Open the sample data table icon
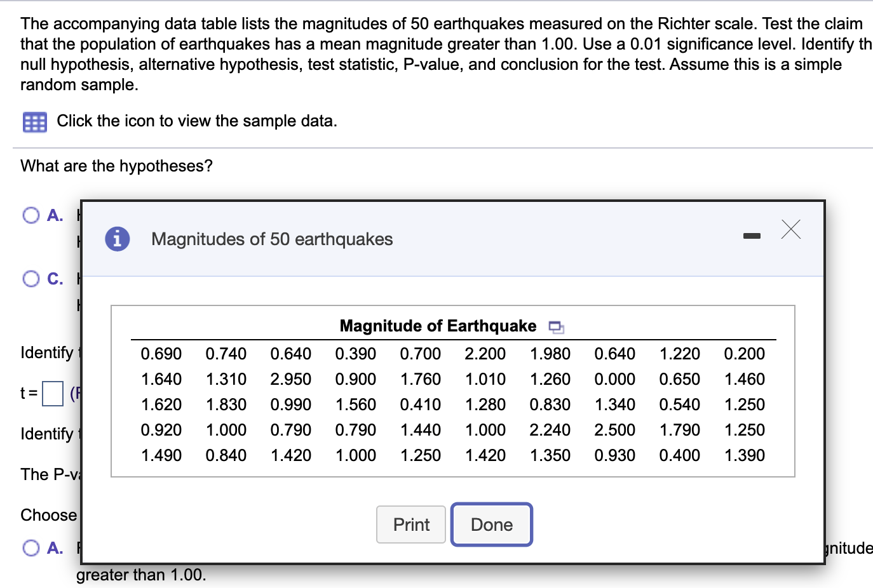The image size is (873, 588). click(34, 121)
